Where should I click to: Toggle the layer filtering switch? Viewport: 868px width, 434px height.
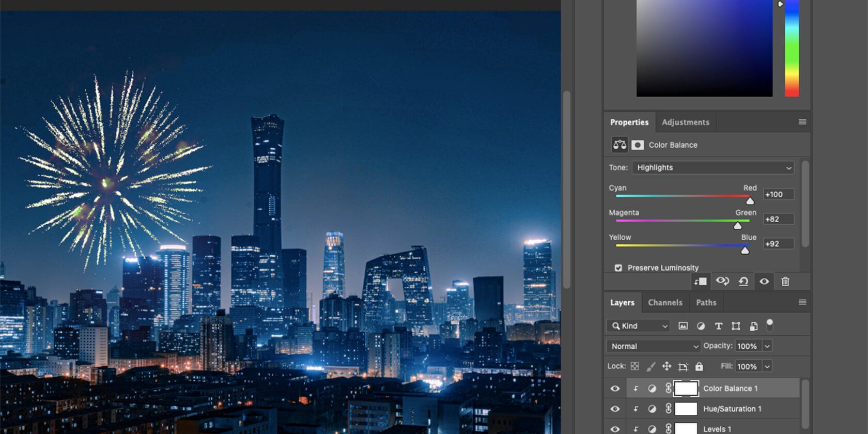coord(769,325)
